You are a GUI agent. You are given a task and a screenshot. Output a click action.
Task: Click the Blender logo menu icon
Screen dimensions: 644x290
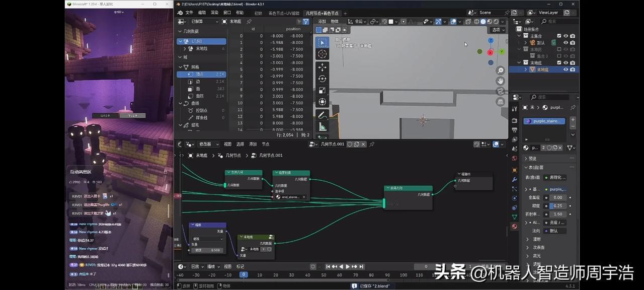(179, 13)
